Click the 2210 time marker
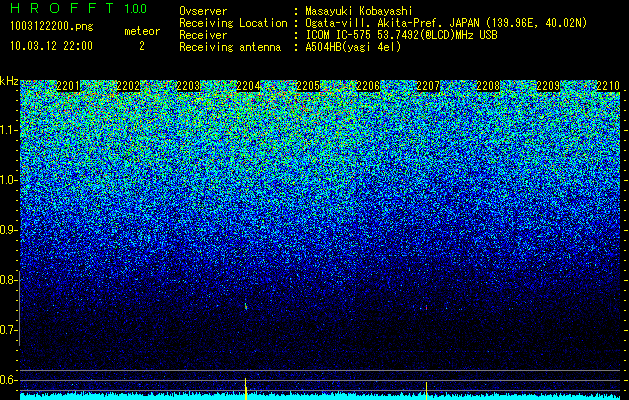 point(608,86)
